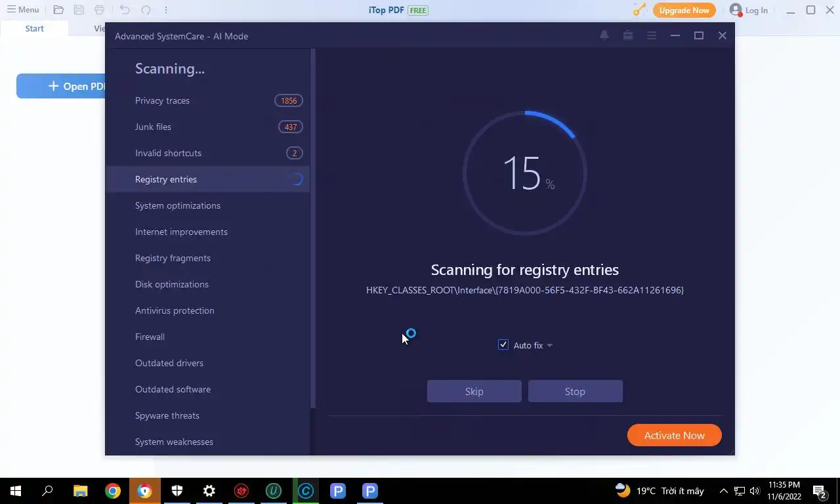Select Registry entries scan category
This screenshot has width=840, height=504.
pos(207,179)
